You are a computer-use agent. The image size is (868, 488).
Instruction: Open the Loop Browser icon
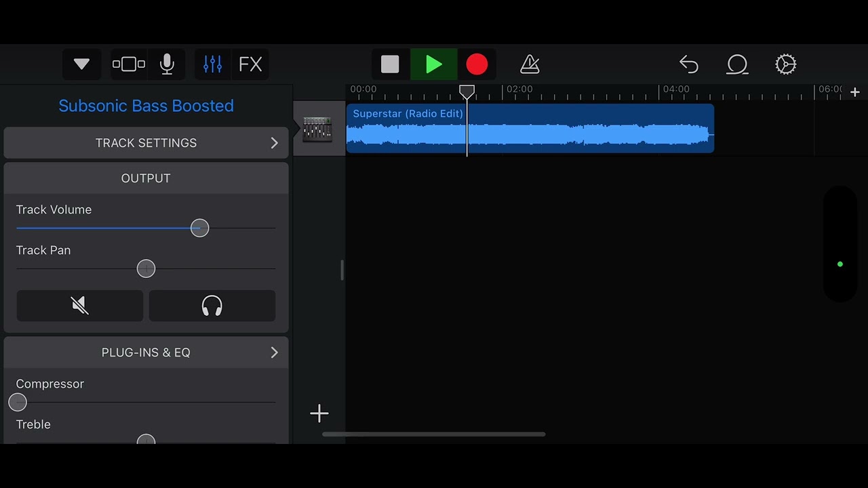pos(737,64)
